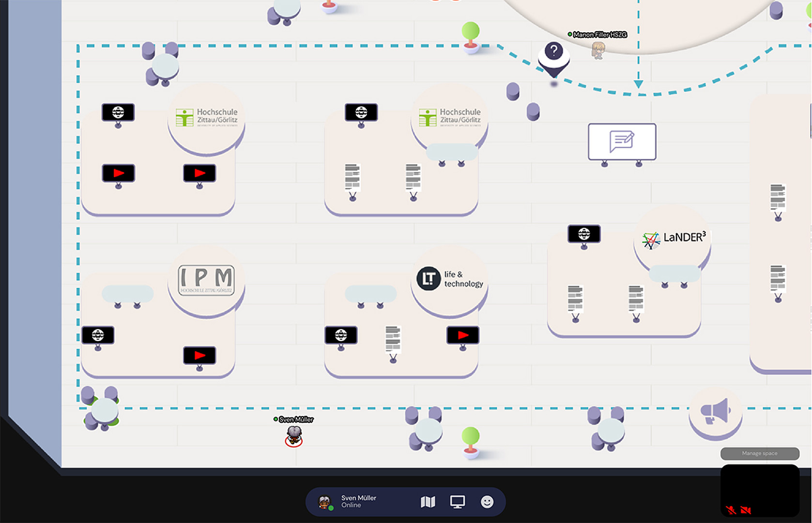Open globe website screen in IPM booth

tap(98, 335)
